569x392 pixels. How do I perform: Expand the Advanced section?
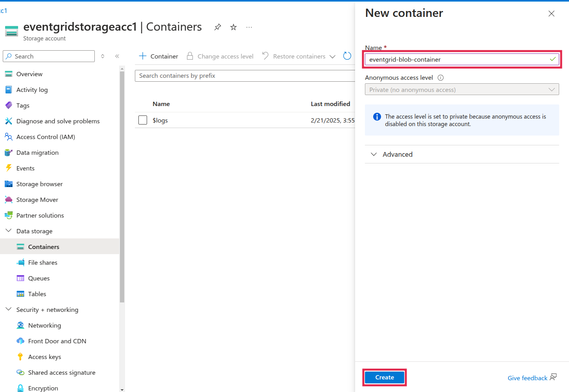pos(397,154)
